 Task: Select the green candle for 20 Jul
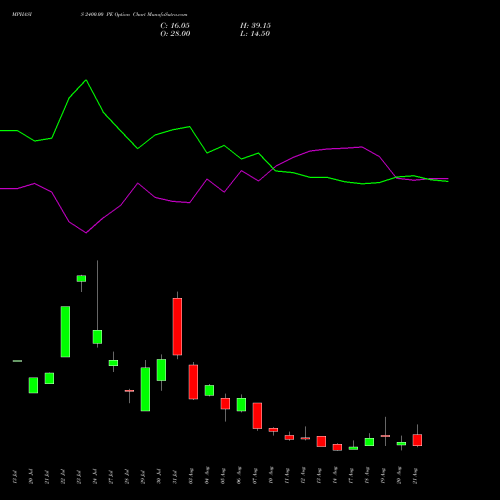point(33,385)
